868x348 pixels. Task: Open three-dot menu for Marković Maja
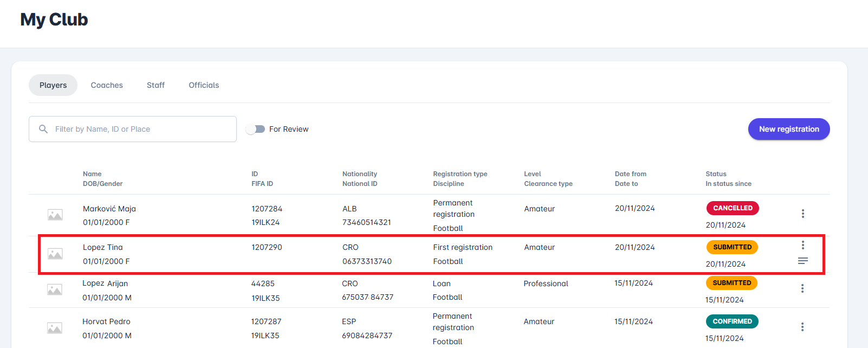[x=802, y=214]
